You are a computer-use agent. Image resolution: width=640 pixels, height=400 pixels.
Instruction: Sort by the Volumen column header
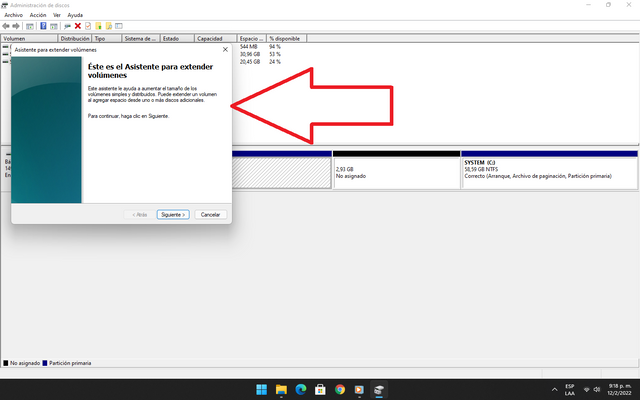coord(29,38)
